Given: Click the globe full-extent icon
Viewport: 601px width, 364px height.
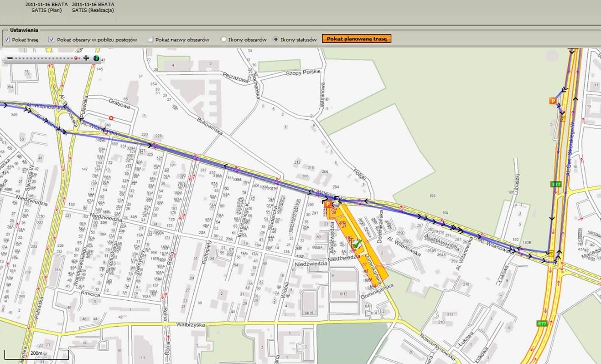Looking at the screenshot, I should pos(96,58).
